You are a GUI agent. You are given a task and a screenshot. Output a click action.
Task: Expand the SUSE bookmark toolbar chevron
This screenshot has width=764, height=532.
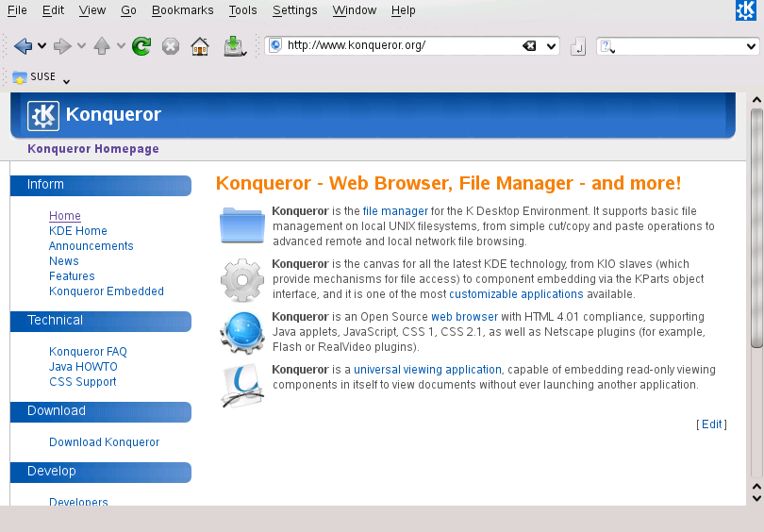click(x=66, y=81)
